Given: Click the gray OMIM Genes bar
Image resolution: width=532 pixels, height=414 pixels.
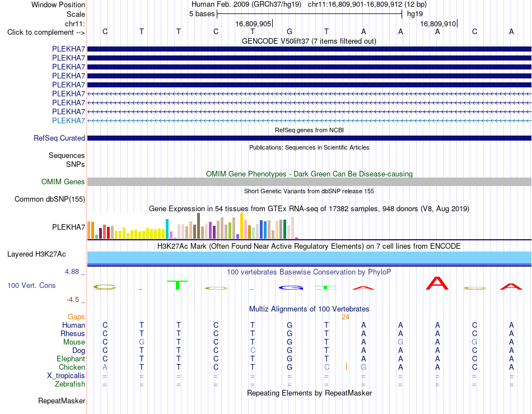Looking at the screenshot, I should [309, 182].
